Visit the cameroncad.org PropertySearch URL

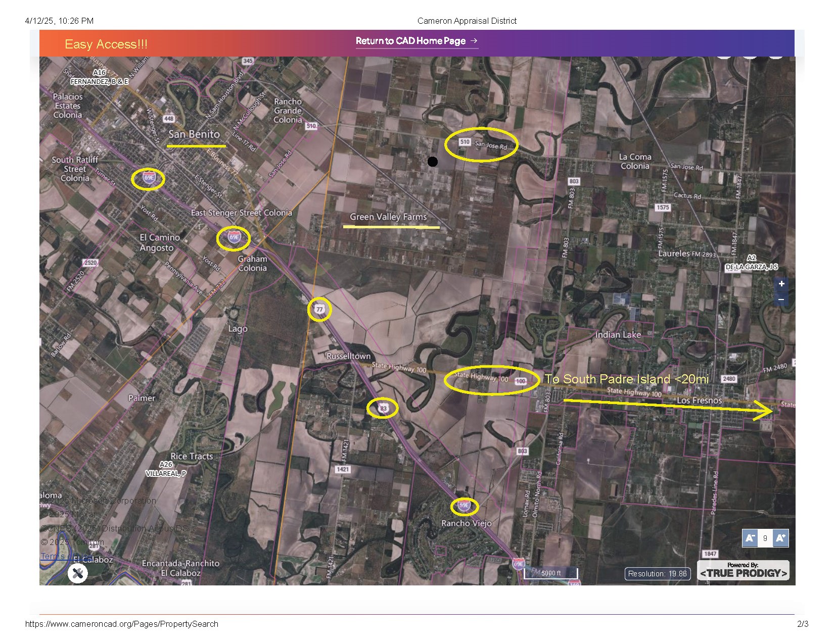point(121,624)
